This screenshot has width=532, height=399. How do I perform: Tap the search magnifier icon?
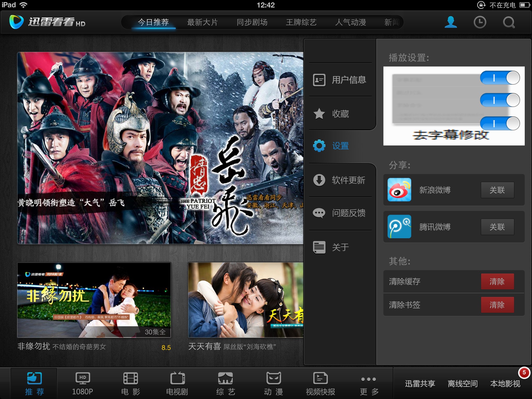coord(509,22)
